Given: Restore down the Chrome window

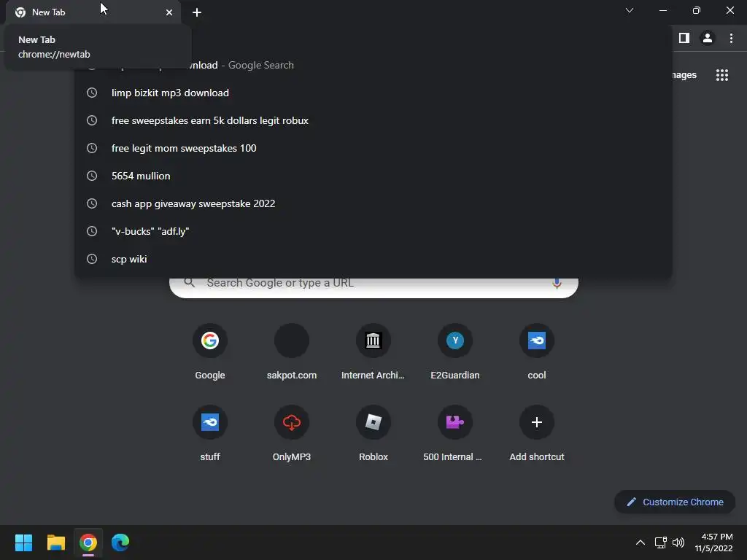Looking at the screenshot, I should (696, 10).
